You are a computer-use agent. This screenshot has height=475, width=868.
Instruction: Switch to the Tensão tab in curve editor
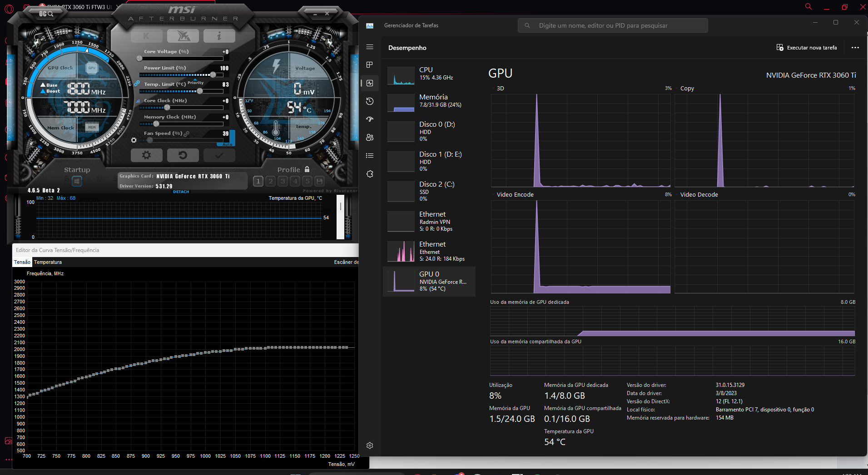(x=22, y=262)
